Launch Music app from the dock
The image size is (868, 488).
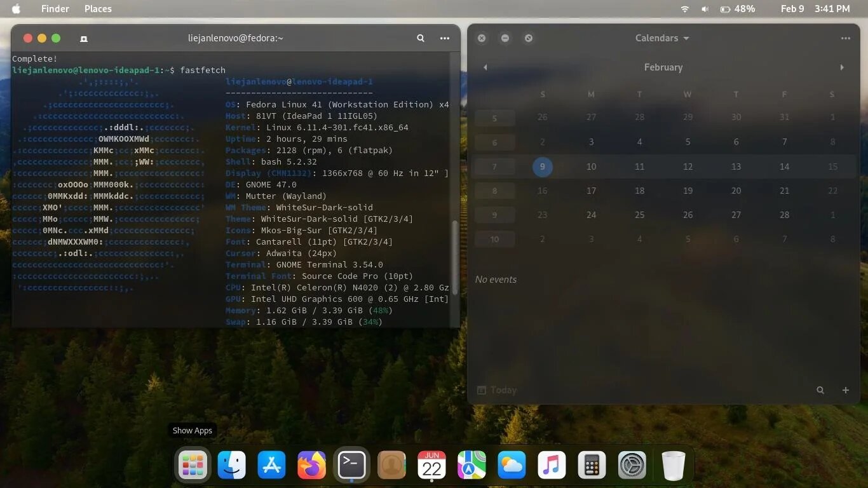tap(552, 465)
